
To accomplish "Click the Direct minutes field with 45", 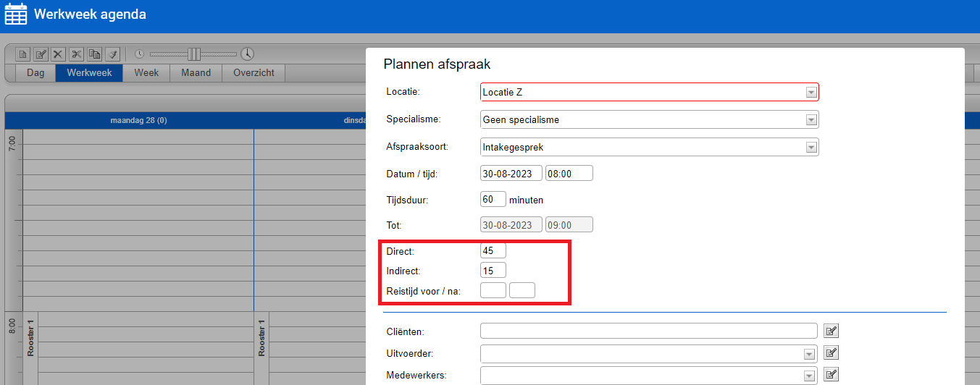I will pyautogui.click(x=493, y=250).
